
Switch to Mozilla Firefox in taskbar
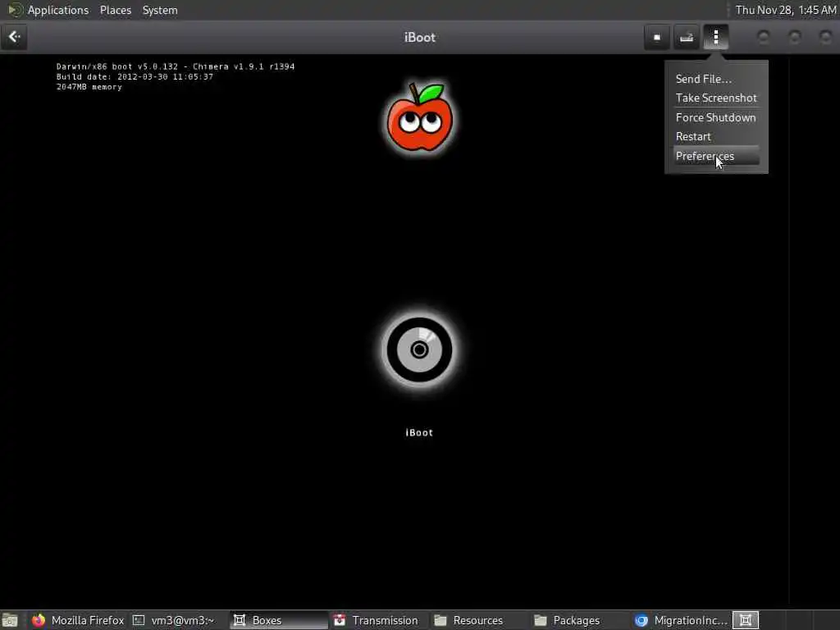pos(78,620)
